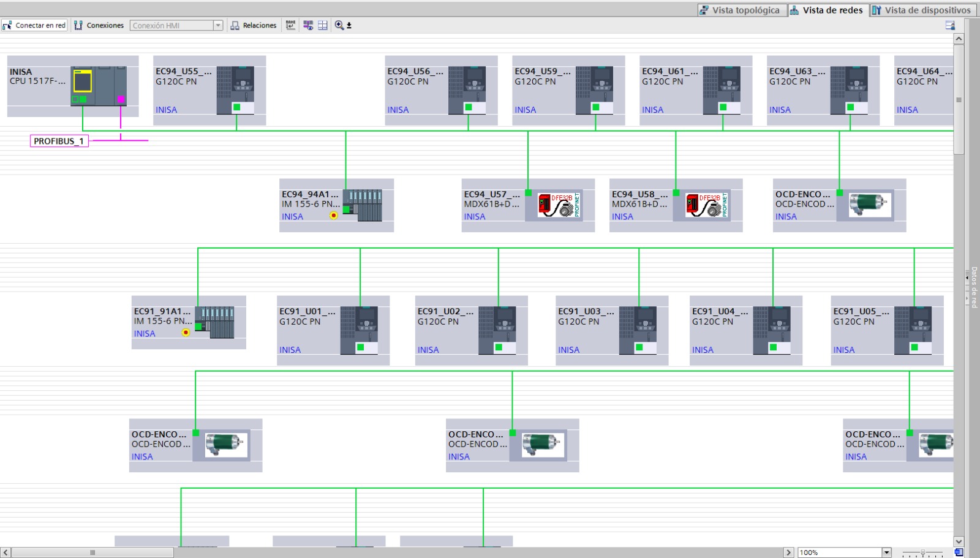Click the overview navigation icon at bottom right
The image size is (980, 558).
pyautogui.click(x=959, y=552)
